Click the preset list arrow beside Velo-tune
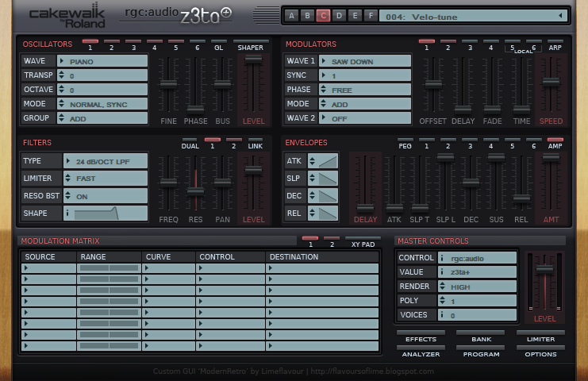Screen dimensions: 588x381 tap(560, 16)
